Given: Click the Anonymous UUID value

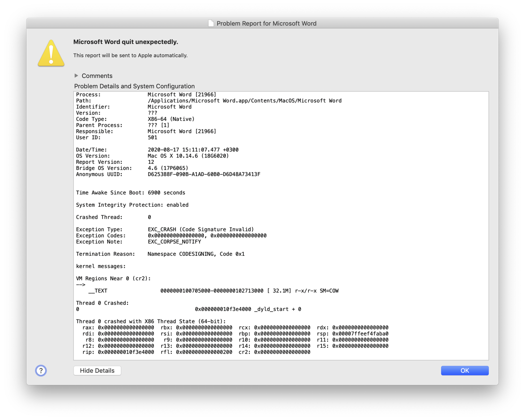Looking at the screenshot, I should pyautogui.click(x=204, y=174).
